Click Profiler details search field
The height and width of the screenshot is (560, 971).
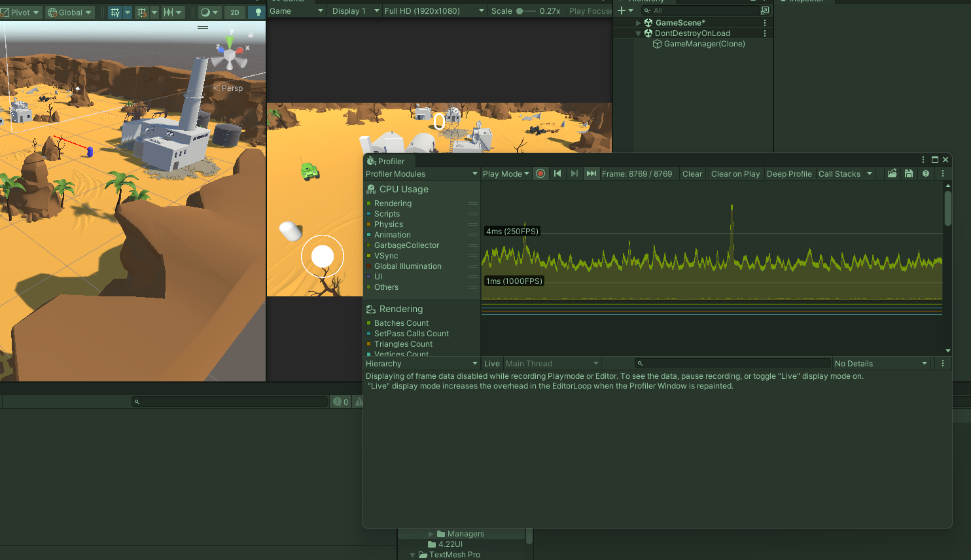coord(732,364)
